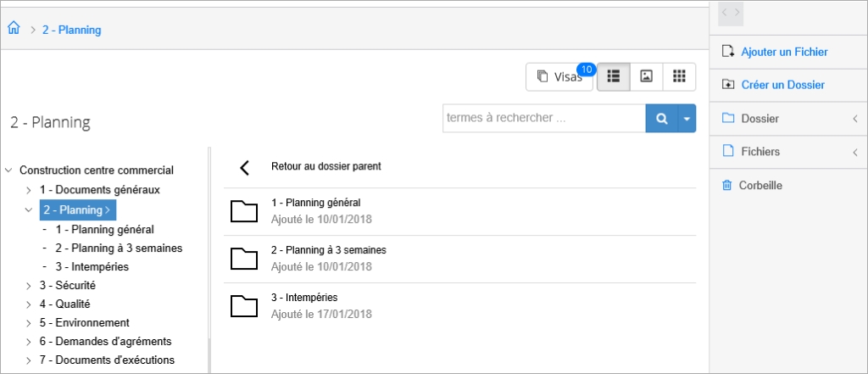868x374 pixels.
Task: Open the 3 - Intempéries folder in list
Action: coord(459,306)
